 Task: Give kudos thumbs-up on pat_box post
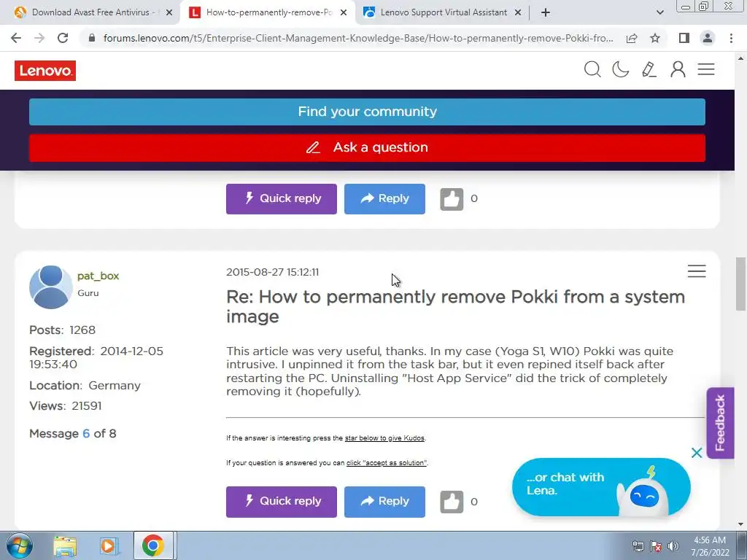click(x=452, y=502)
